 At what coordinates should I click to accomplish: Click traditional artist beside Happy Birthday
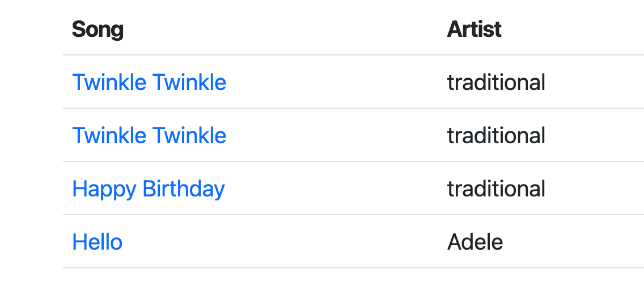point(496,189)
